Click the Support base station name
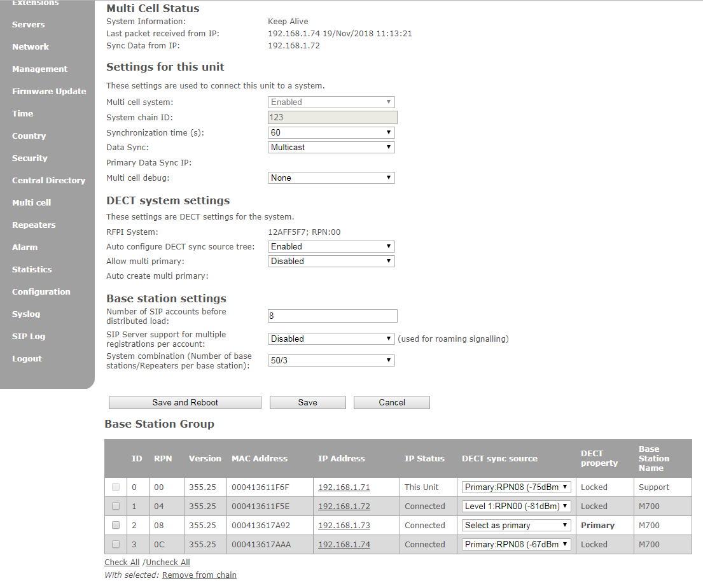703x588 pixels. point(653,487)
